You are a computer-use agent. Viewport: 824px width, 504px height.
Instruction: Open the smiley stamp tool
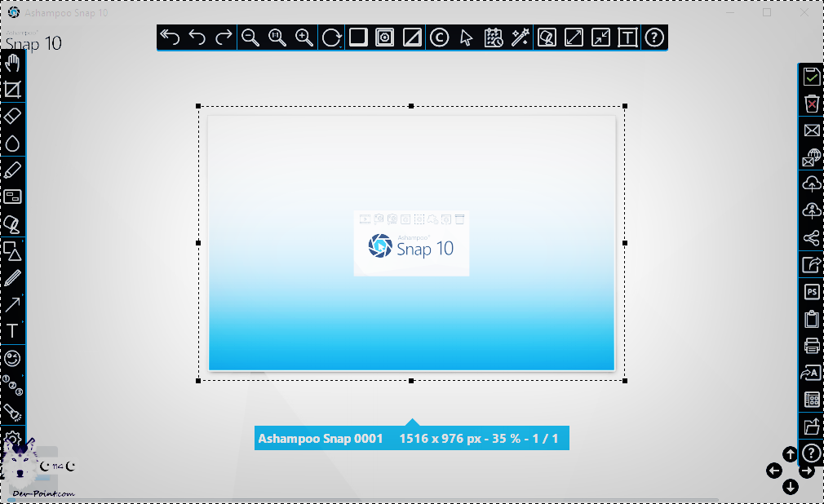point(12,358)
